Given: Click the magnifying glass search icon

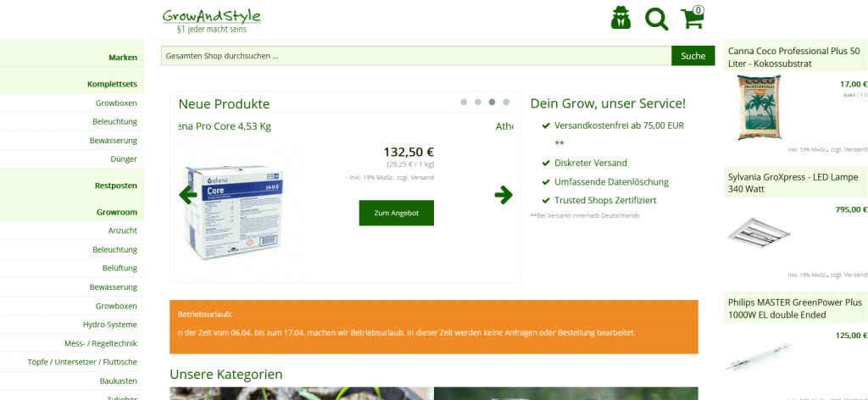Looking at the screenshot, I should click(657, 19).
